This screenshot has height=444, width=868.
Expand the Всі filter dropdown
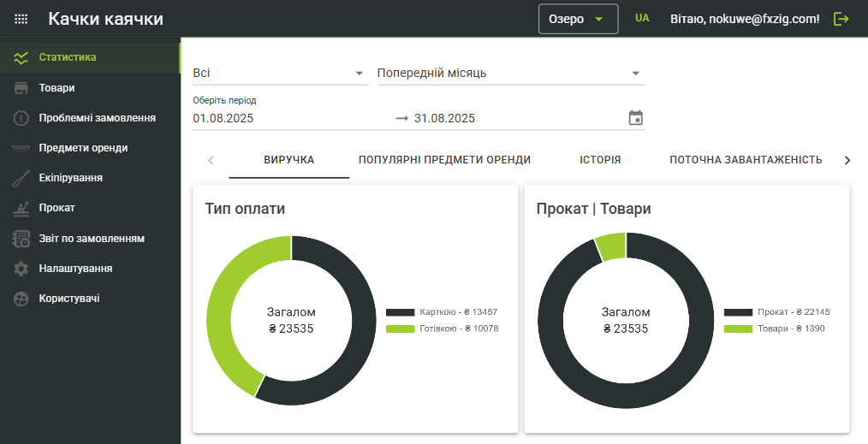[x=280, y=73]
